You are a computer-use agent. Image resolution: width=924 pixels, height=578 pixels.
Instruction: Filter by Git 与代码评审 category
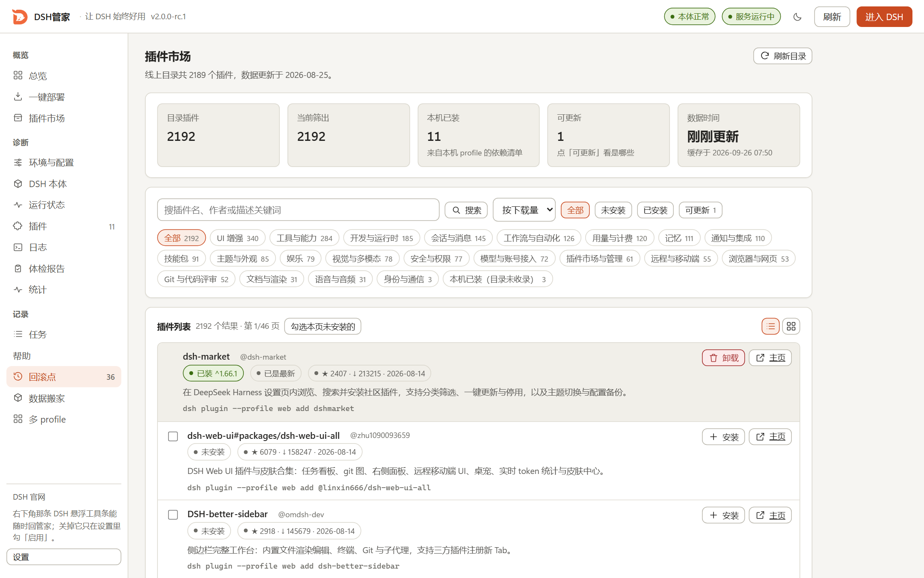(x=196, y=279)
